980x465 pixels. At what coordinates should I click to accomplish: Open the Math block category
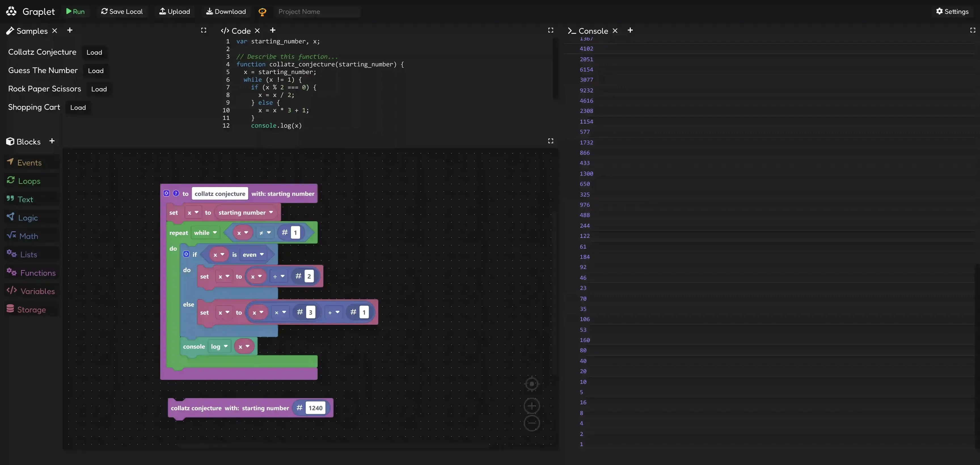point(32,236)
